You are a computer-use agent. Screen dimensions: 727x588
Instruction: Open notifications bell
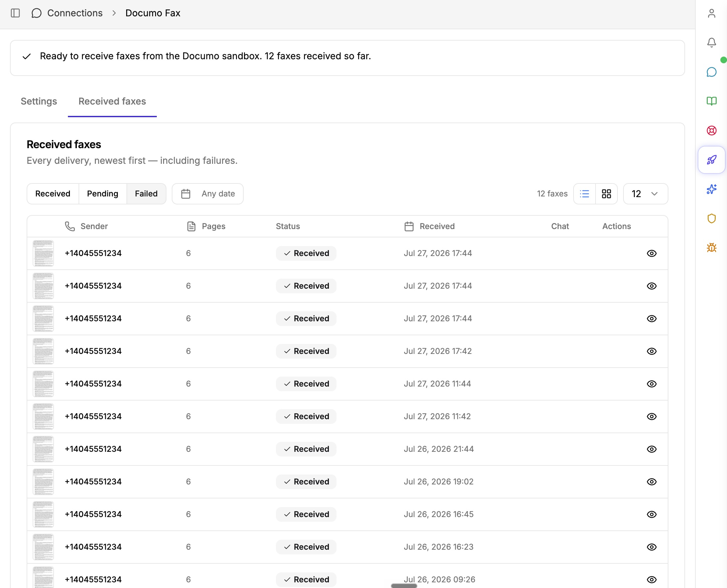pos(711,42)
